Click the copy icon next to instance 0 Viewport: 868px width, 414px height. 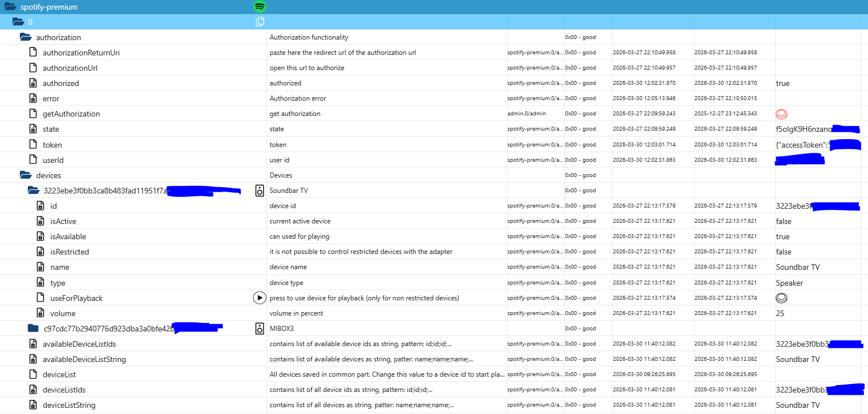(260, 21)
